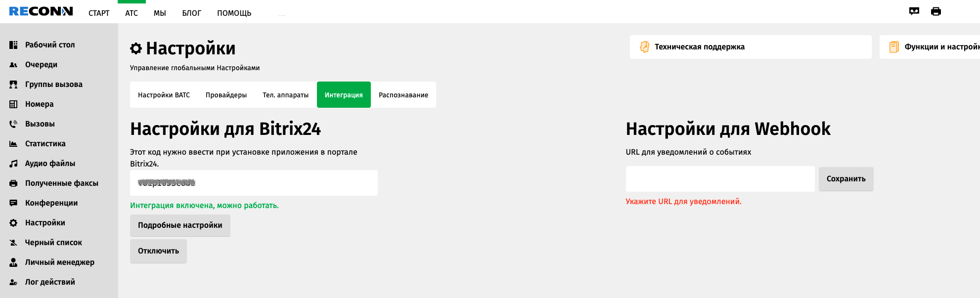Click the Функции и настройки document icon
The width and height of the screenshot is (980, 298).
[894, 47]
